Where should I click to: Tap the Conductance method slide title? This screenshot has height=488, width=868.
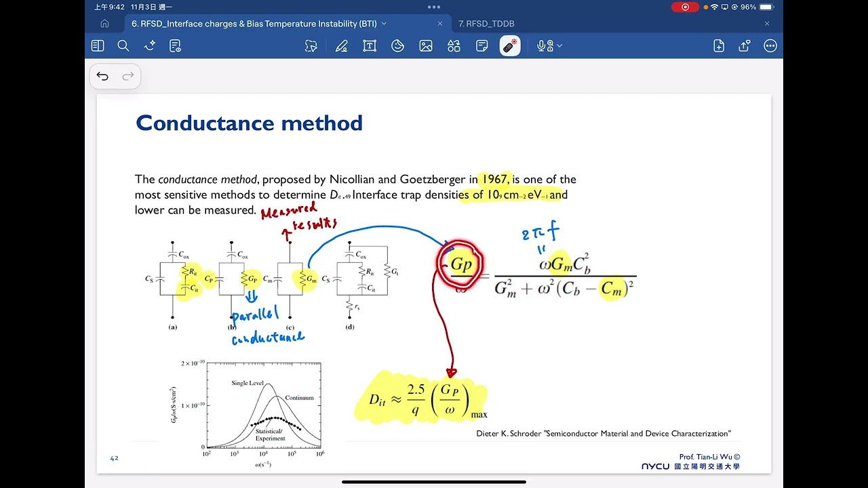coord(249,123)
